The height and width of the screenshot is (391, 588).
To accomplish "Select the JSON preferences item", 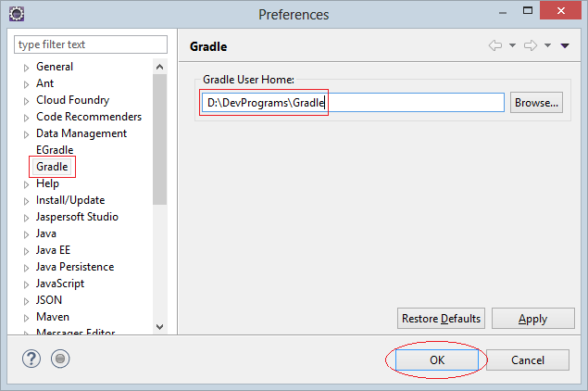I will coord(49,300).
